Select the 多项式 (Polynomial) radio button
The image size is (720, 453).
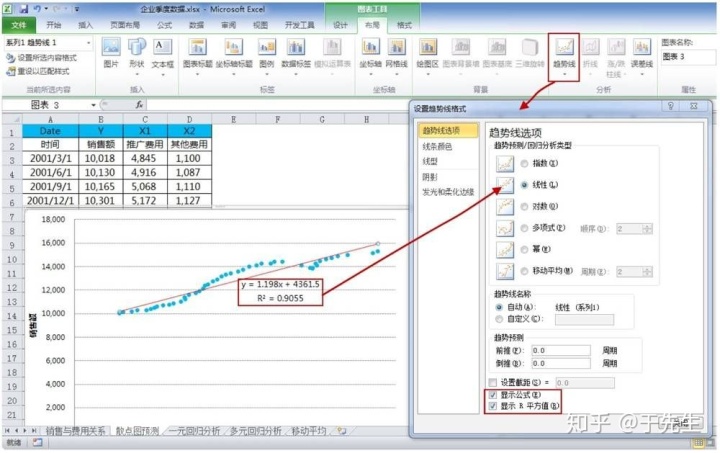point(524,228)
